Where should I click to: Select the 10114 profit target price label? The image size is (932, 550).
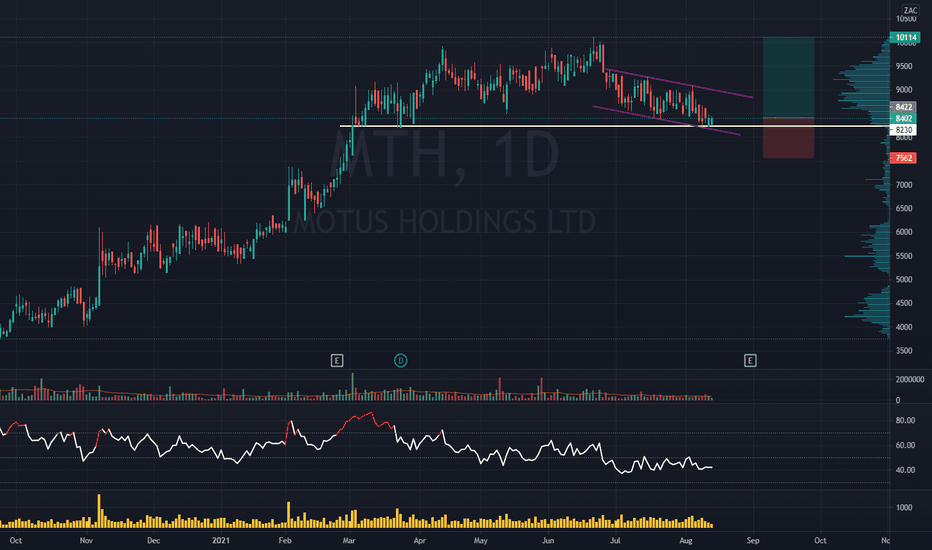[905, 37]
